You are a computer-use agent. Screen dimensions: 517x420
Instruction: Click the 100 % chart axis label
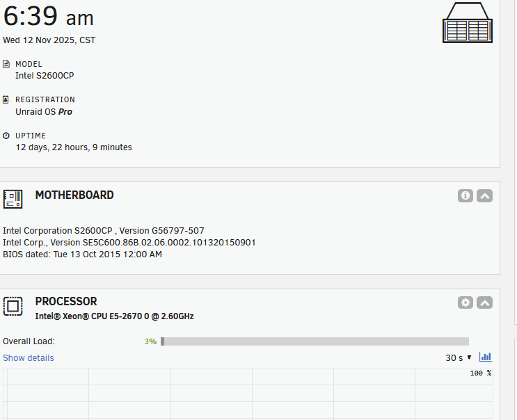pos(481,373)
